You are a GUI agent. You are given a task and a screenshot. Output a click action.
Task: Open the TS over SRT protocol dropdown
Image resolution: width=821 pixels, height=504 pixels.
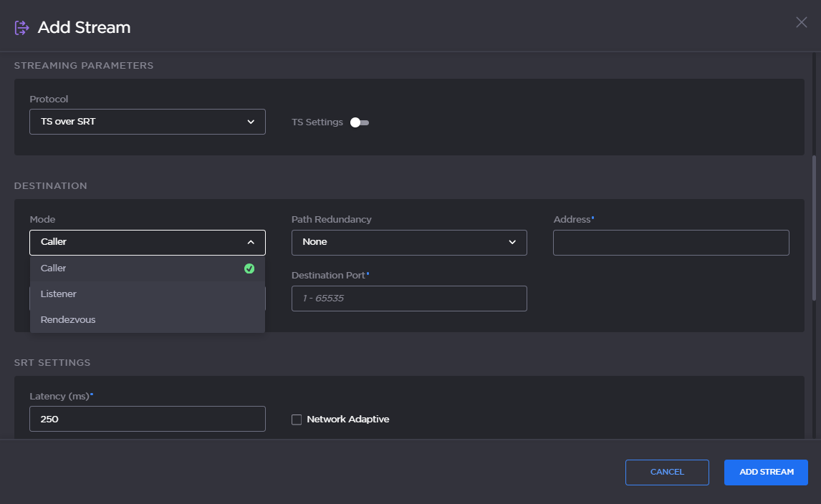pyautogui.click(x=147, y=122)
